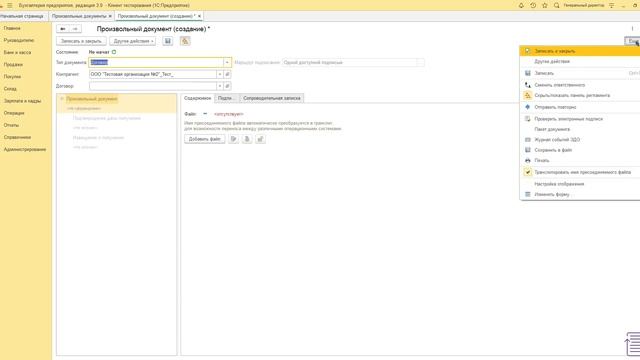Switch to Произвольные документы tab
The width and height of the screenshot is (640, 360).
(79, 16)
